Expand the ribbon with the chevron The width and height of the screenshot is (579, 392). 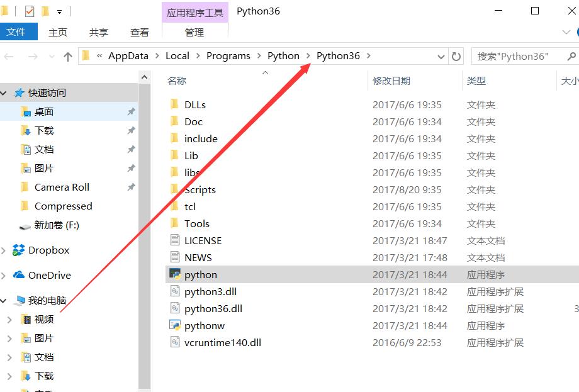(566, 32)
